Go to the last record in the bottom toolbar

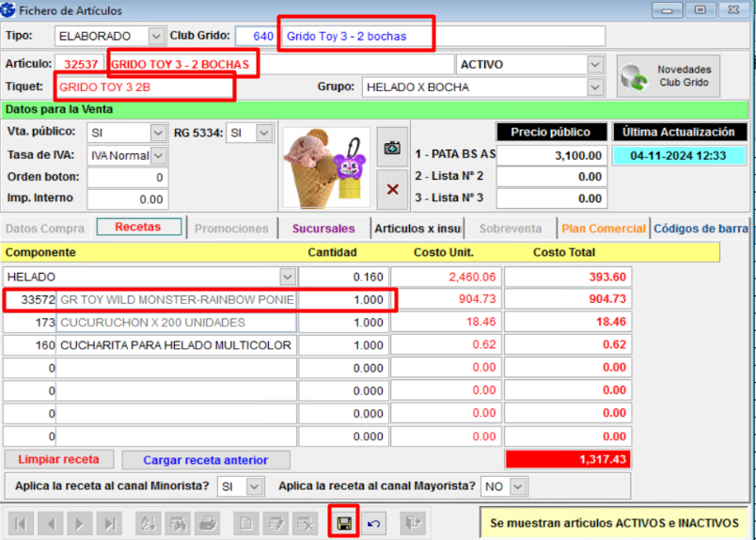pos(110,524)
